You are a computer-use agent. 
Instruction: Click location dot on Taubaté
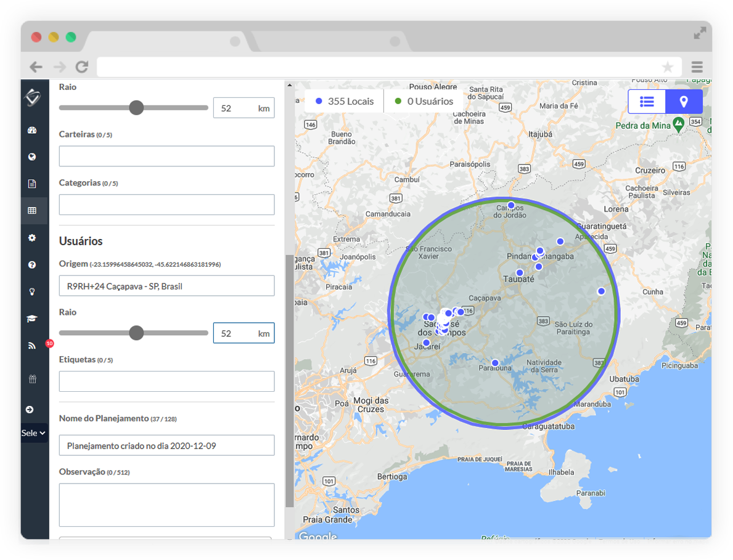519,272
